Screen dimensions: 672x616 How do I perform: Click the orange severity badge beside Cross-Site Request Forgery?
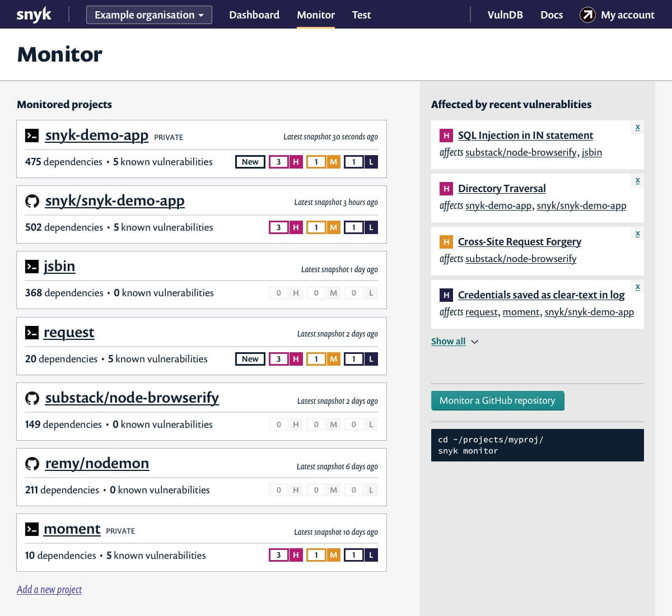(x=446, y=241)
